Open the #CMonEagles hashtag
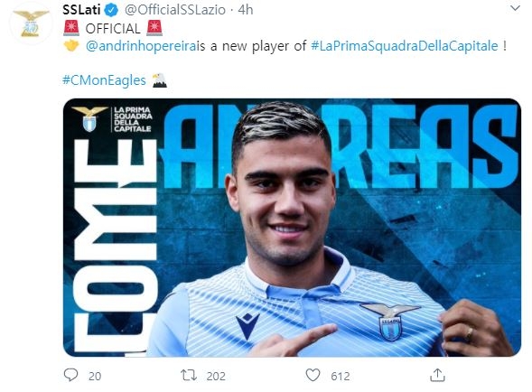Screen dimensions: 532x392 [x=104, y=80]
